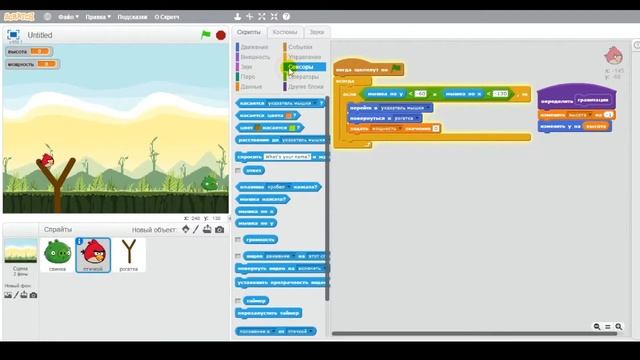Open variable dropdown in 'изменить высота' block
Screen dimensions: 640x360
[590, 115]
